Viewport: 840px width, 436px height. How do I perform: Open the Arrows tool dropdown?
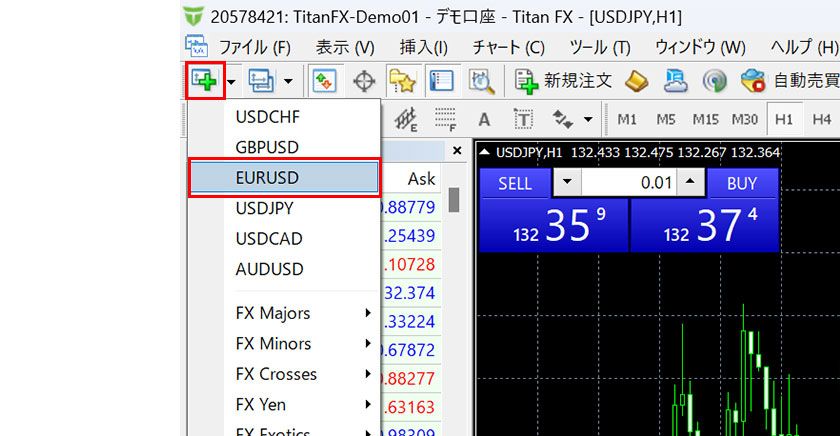click(588, 119)
